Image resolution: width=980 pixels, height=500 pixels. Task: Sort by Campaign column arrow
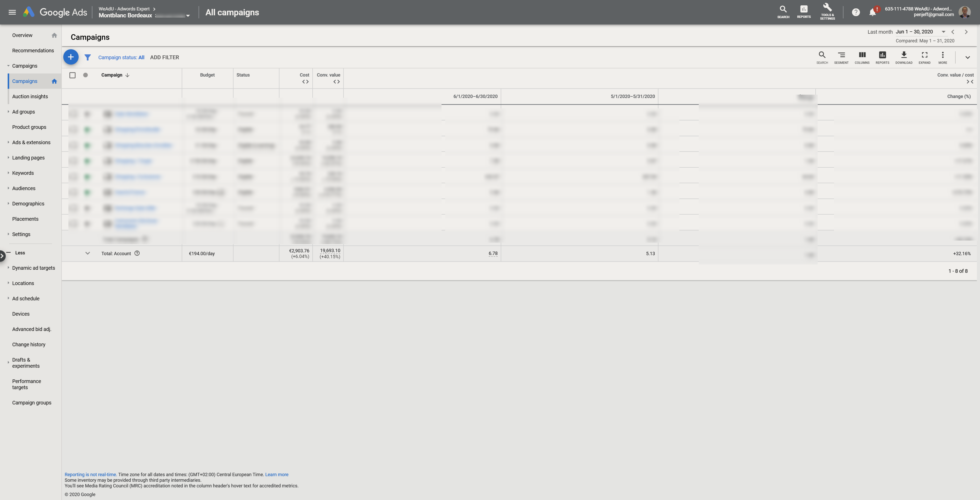(x=127, y=75)
